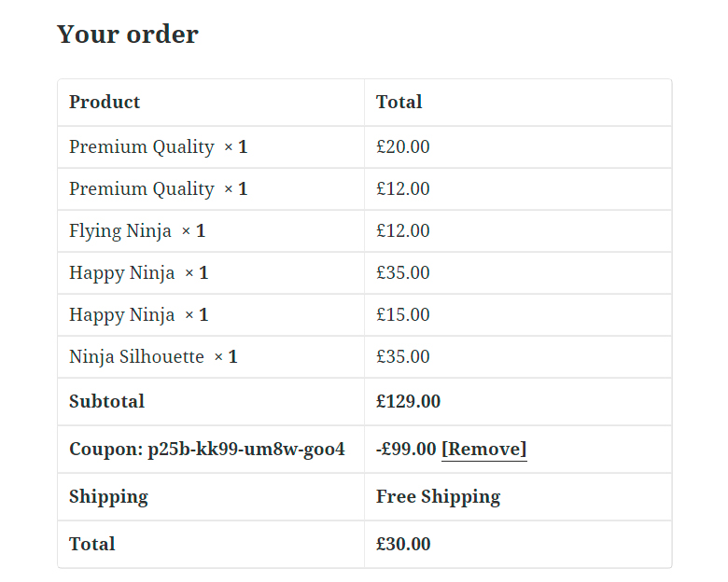Select the Flying Ninja product row

(x=364, y=230)
